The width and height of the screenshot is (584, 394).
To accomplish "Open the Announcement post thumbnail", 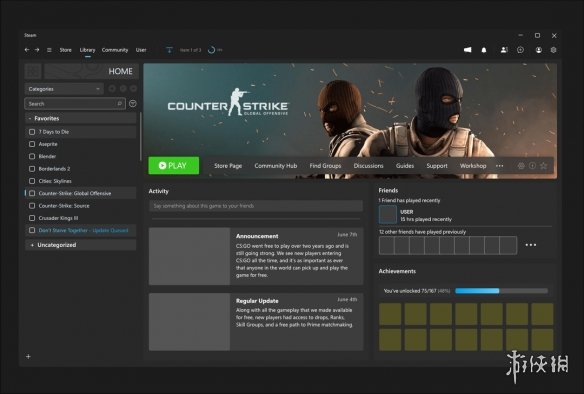I will tap(190, 257).
